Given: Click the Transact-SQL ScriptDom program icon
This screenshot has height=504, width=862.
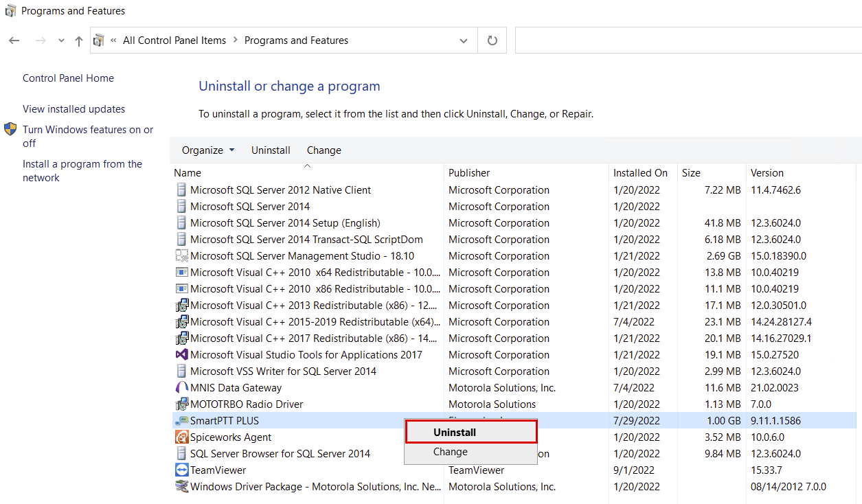Looking at the screenshot, I should [x=181, y=240].
